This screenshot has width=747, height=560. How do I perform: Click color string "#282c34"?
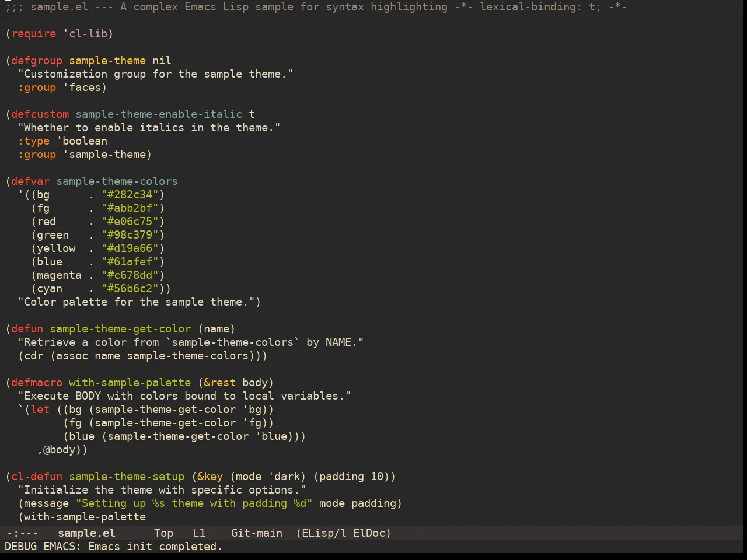(x=130, y=195)
